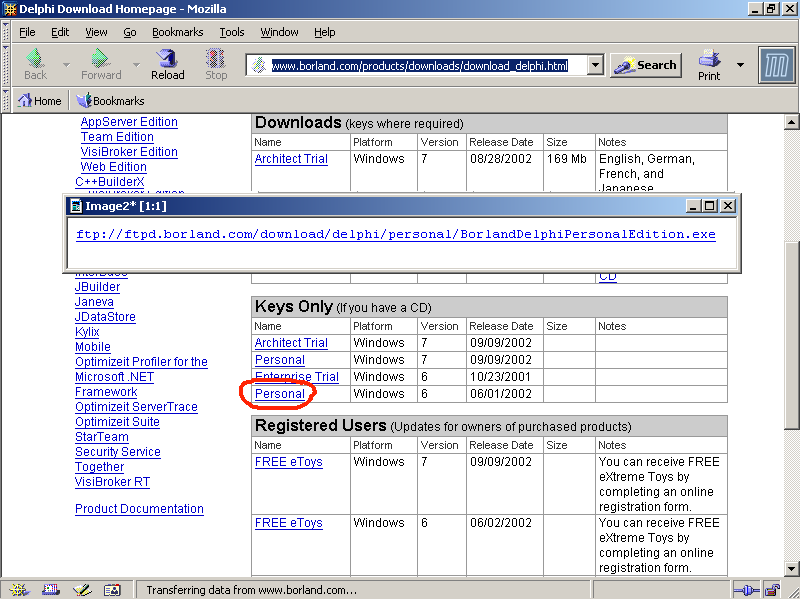Click the page proxy icon beside the URL
Viewport: 800px width, 600px height.
click(259, 65)
